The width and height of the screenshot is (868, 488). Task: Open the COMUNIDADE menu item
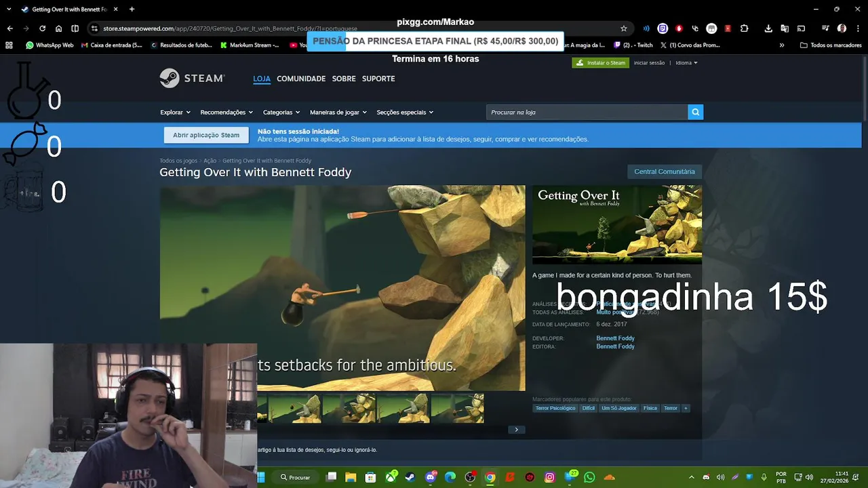coord(301,79)
